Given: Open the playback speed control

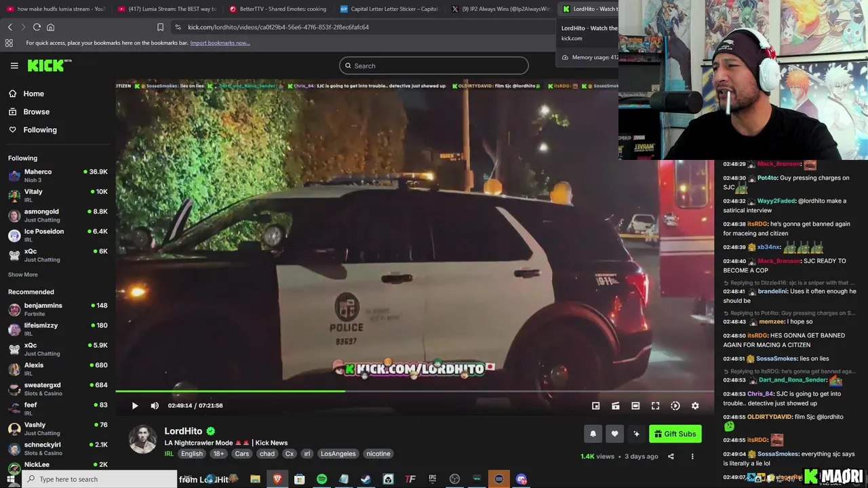Looking at the screenshot, I should (675, 405).
